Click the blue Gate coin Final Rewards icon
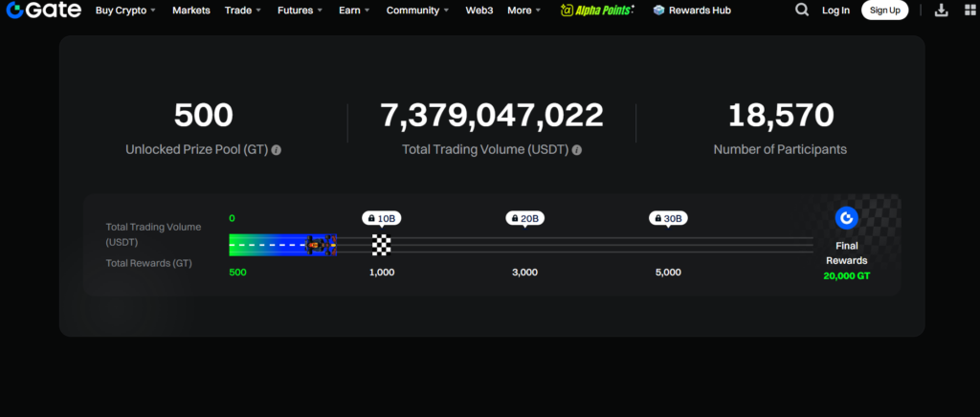 coord(847,218)
